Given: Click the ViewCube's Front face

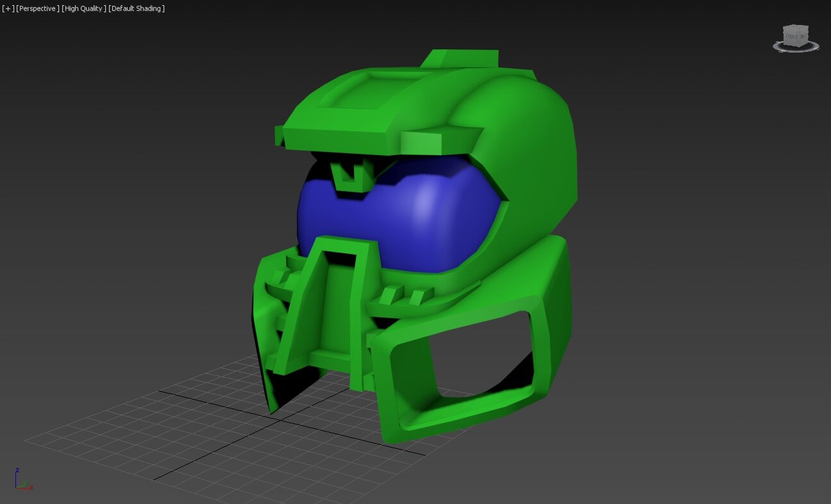Looking at the screenshot, I should pos(792,38).
